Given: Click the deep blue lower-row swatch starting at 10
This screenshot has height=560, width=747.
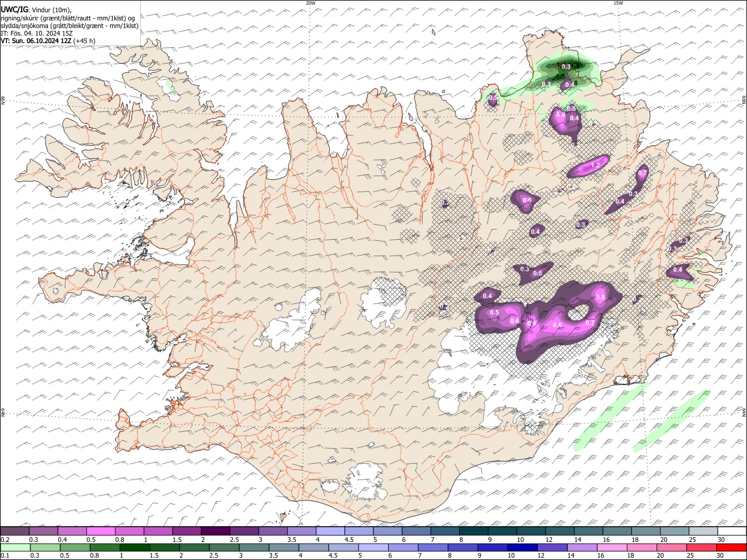Looking at the screenshot, I should [522, 547].
